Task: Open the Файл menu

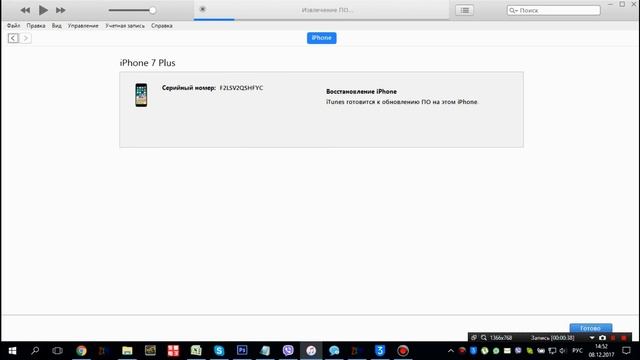Action: (x=13, y=26)
